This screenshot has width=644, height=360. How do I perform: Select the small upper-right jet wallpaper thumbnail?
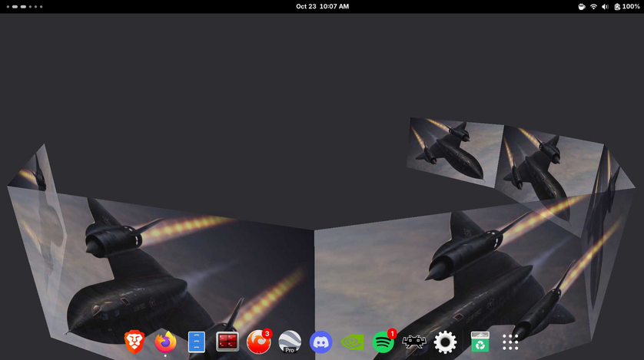[x=453, y=150]
